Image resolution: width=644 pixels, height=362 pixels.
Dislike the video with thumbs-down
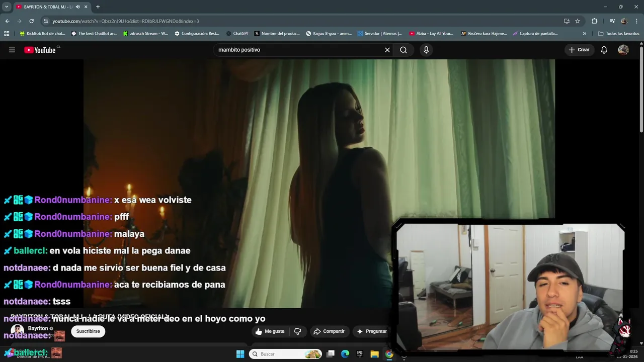pos(297,331)
